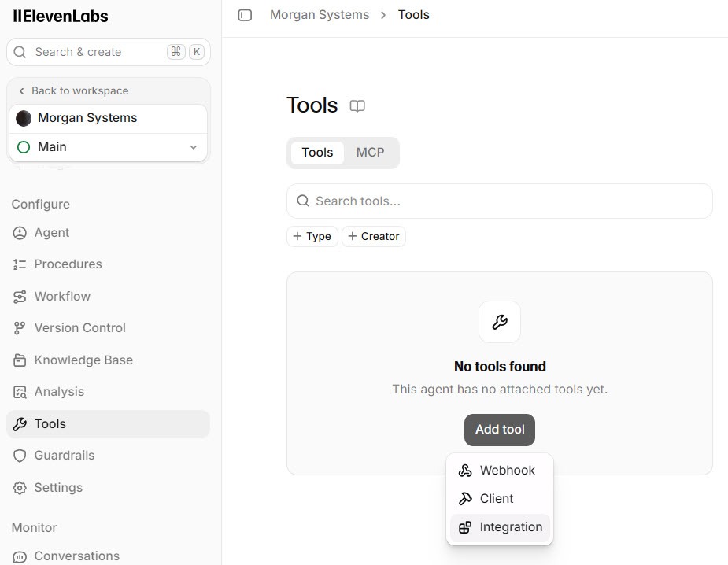The height and width of the screenshot is (565, 728).
Task: Click the Version Control branch icon
Action: tap(20, 328)
